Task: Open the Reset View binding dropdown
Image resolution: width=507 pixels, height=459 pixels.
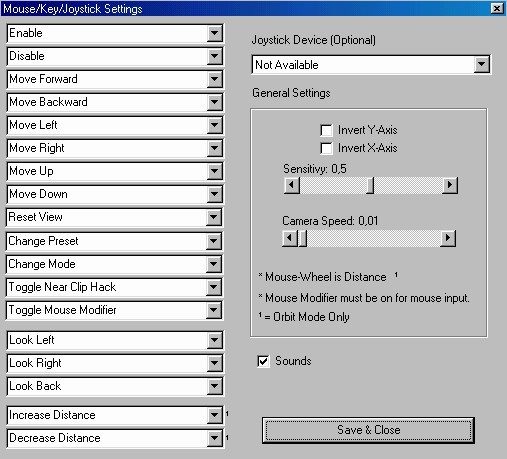Action: [x=213, y=217]
